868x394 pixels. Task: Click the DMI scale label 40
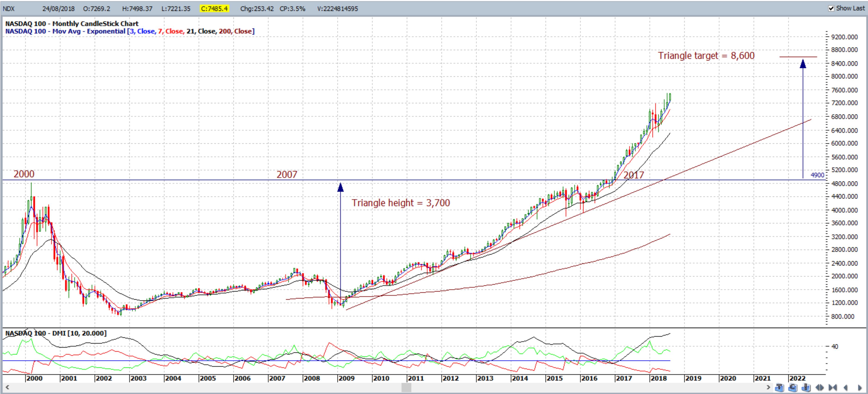(835, 346)
